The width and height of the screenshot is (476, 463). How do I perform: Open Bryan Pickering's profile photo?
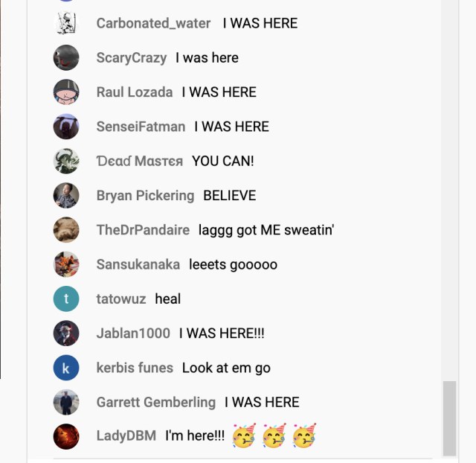[x=66, y=195]
